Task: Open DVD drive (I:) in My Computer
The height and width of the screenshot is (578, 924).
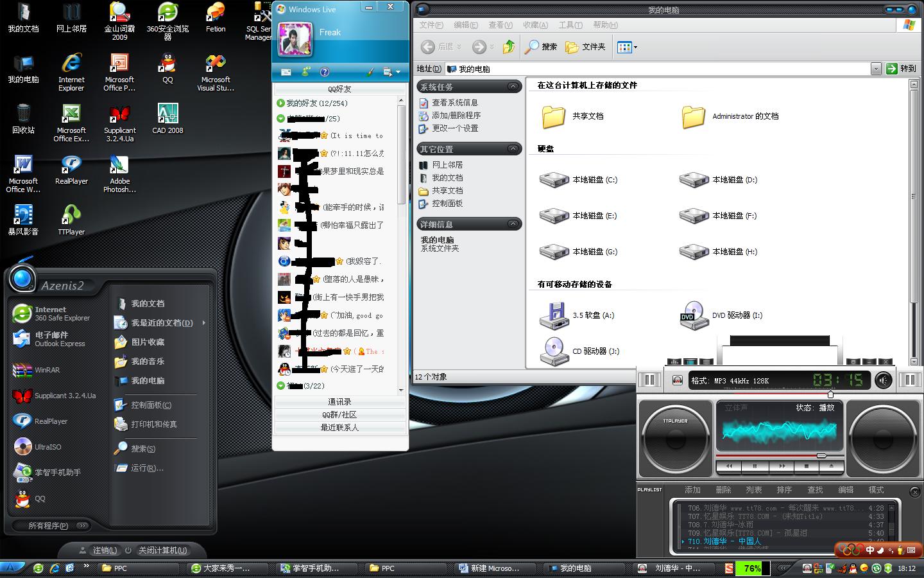Action: 720,315
